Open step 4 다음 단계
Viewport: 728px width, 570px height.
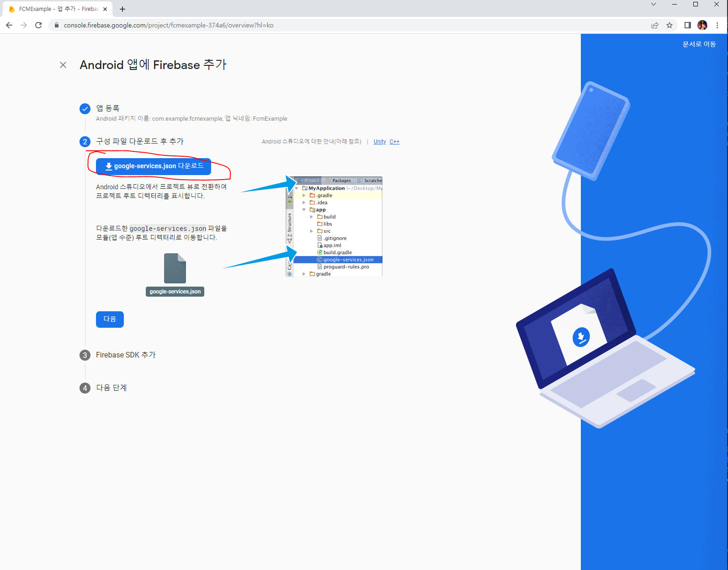pos(111,388)
